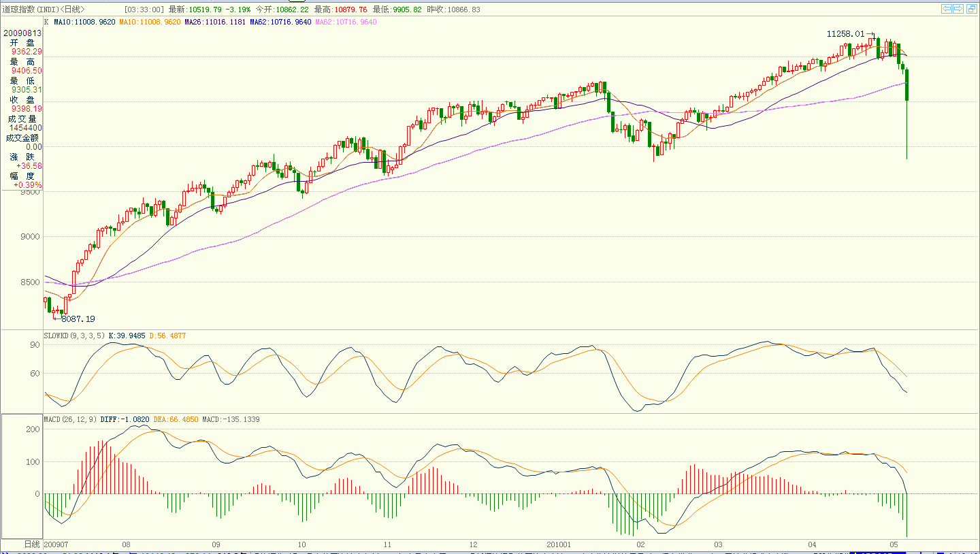Click the 成交金额 label in the info panel
The image size is (980, 554).
[x=22, y=137]
